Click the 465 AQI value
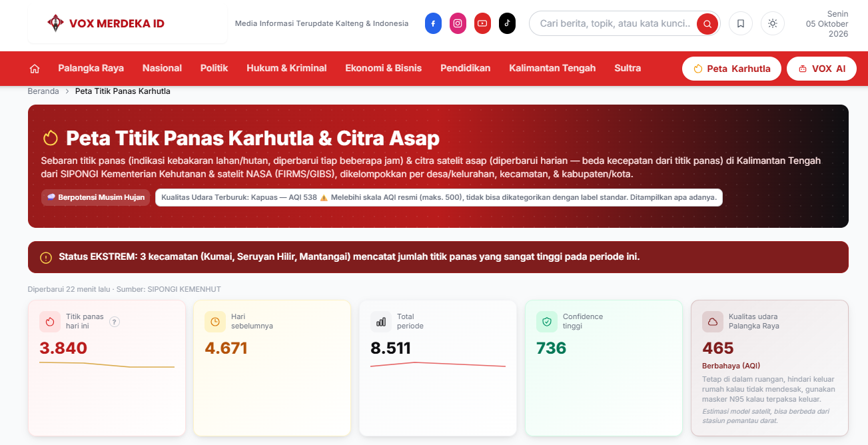This screenshot has width=868, height=445. click(x=718, y=348)
